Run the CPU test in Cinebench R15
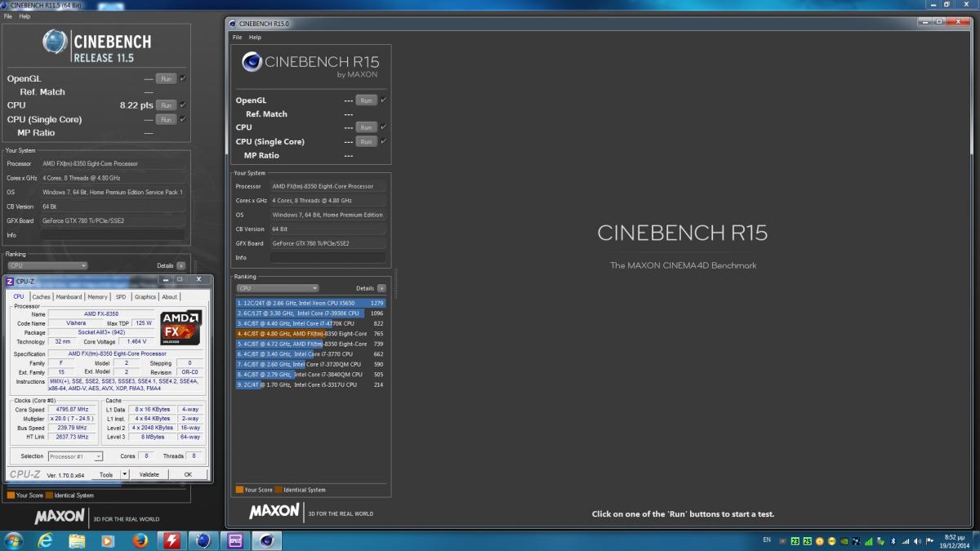The width and height of the screenshot is (980, 551). tap(366, 127)
